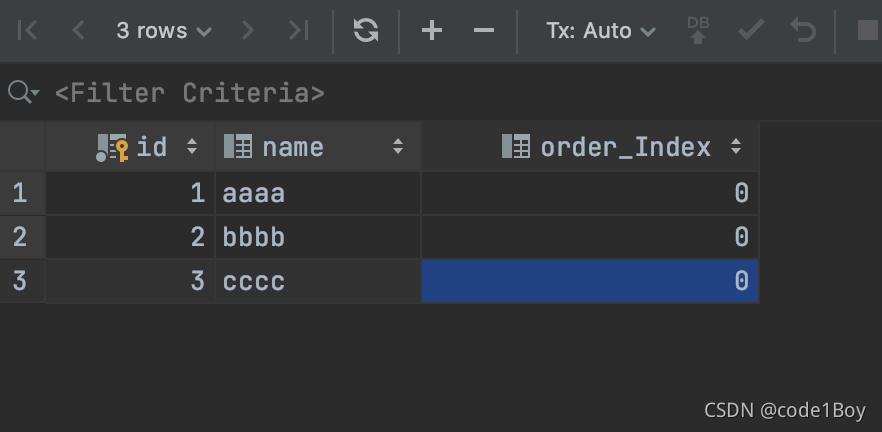The width and height of the screenshot is (882, 432).
Task: Open Tx: Auto transaction mode dropdown
Action: 601,31
